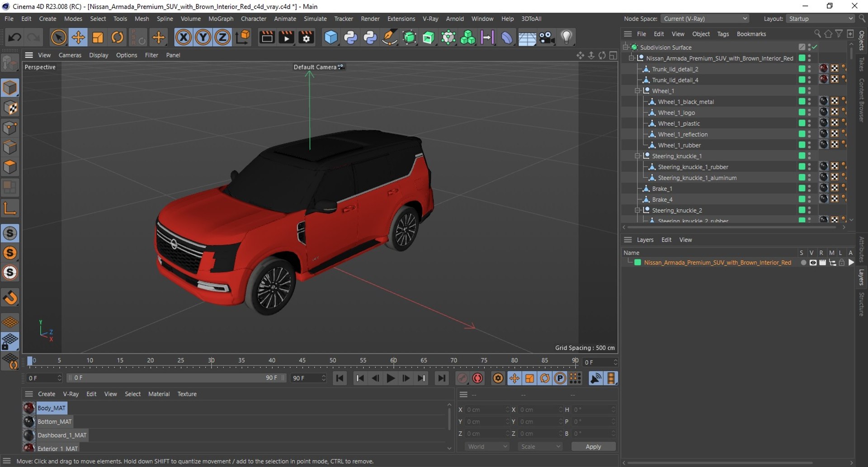Collapse the Wheel_1 group
The height and width of the screenshot is (467, 868).
pos(637,91)
